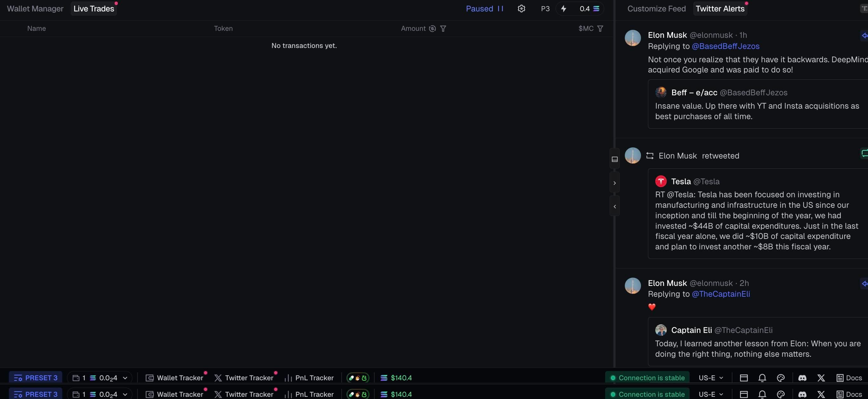This screenshot has height=399, width=868.
Task: Click the 0.4 quick-buy amount field
Action: point(589,9)
